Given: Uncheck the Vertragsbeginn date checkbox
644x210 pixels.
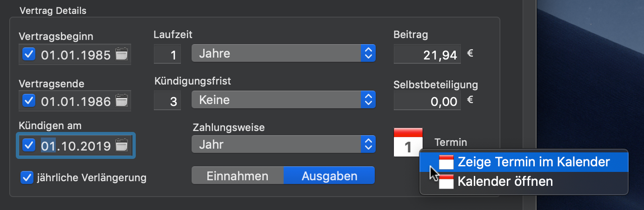Looking at the screenshot, I should click(x=29, y=55).
